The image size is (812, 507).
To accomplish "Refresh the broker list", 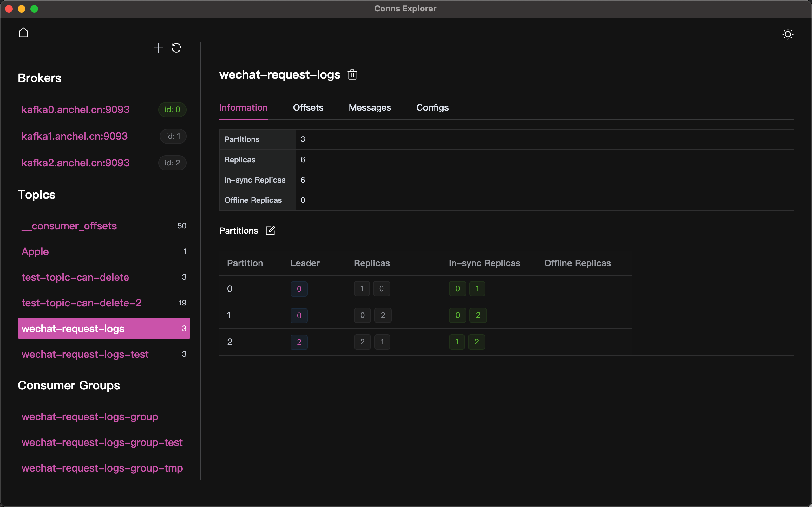I will coord(176,48).
